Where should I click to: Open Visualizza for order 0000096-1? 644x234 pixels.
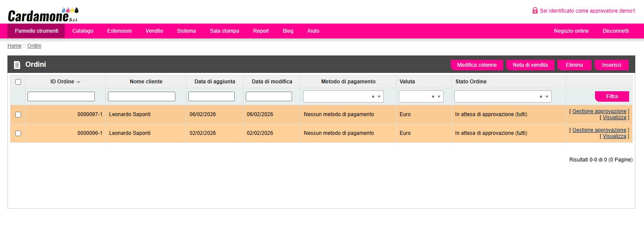614,136
